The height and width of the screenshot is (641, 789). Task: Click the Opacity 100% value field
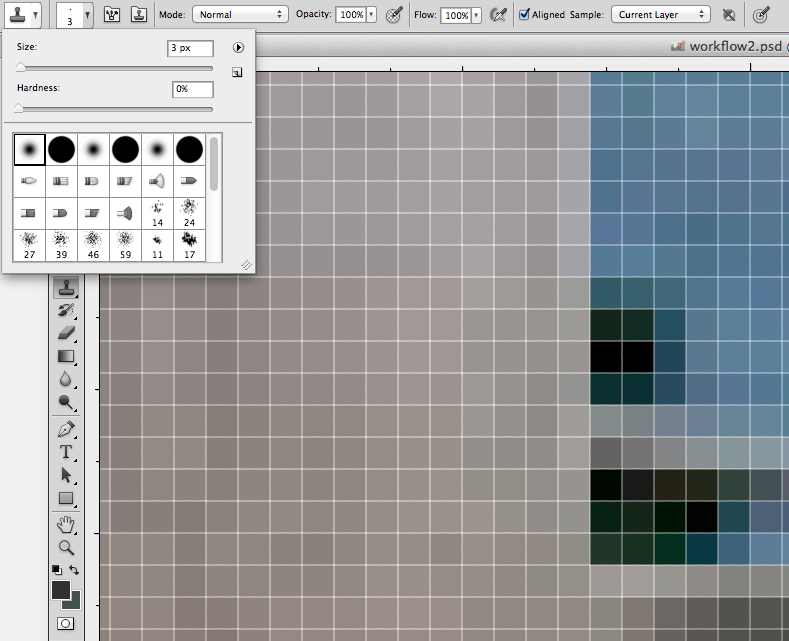point(351,15)
